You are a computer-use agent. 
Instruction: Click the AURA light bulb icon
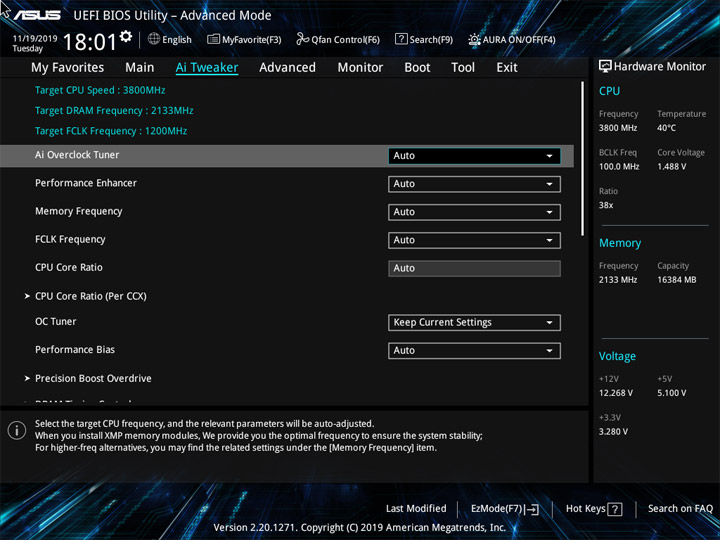click(474, 39)
